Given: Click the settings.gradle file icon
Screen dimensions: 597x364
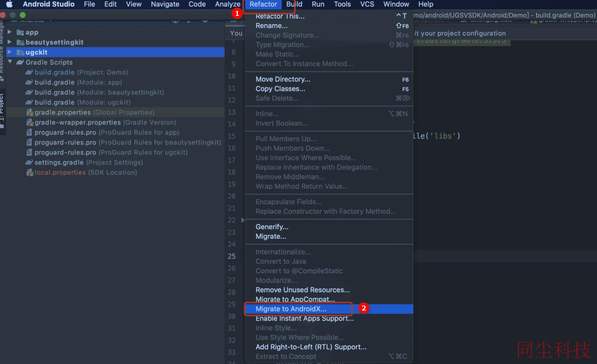Looking at the screenshot, I should 29,163.
